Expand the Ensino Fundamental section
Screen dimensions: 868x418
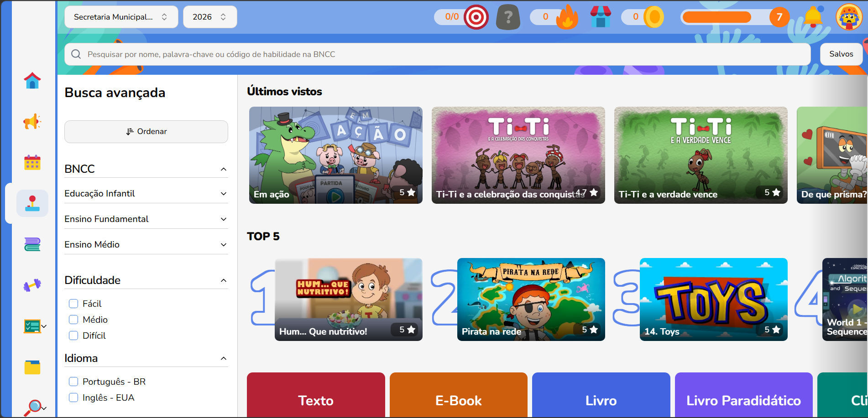tap(146, 219)
